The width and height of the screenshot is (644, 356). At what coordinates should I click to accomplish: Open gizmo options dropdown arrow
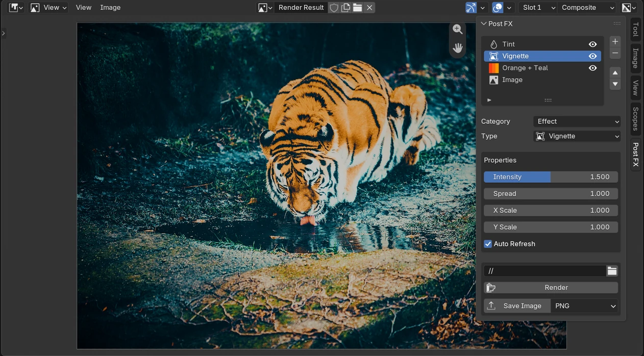[x=482, y=8]
